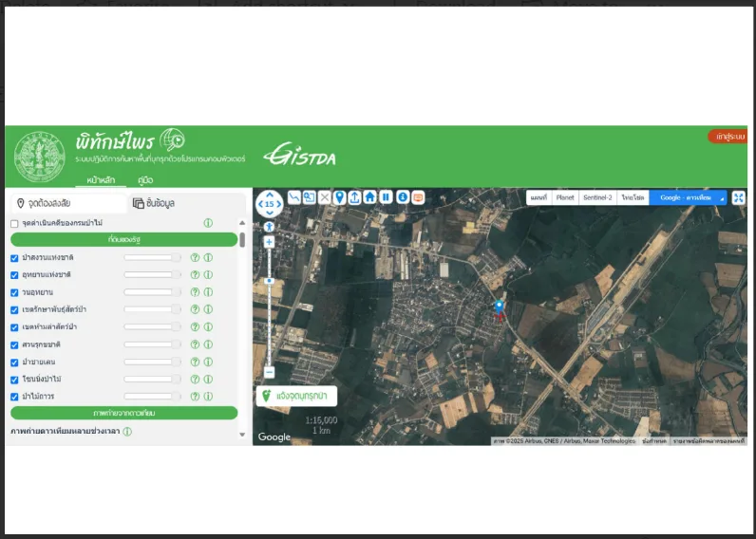Switch to the หน้าหลัก tab

(x=101, y=180)
